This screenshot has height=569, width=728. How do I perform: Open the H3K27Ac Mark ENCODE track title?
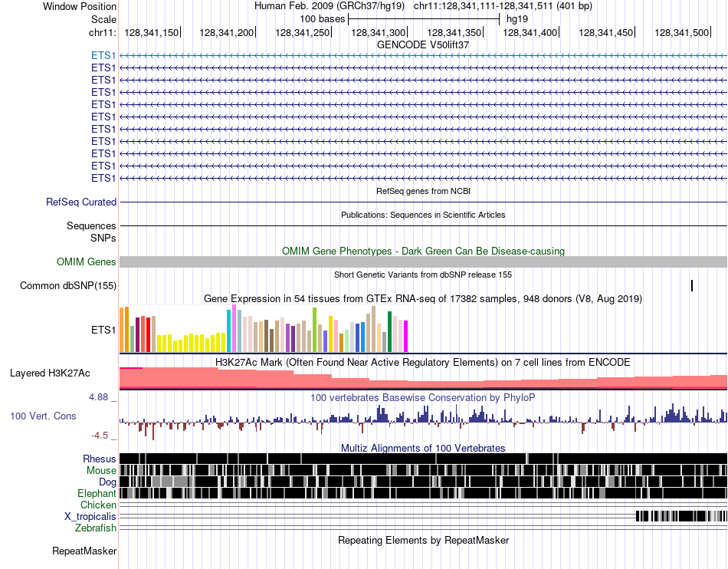point(423,362)
